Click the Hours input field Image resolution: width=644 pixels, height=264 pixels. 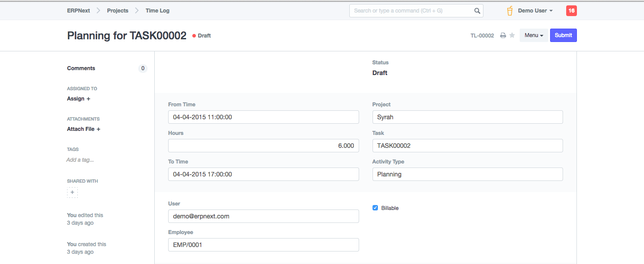(263, 146)
